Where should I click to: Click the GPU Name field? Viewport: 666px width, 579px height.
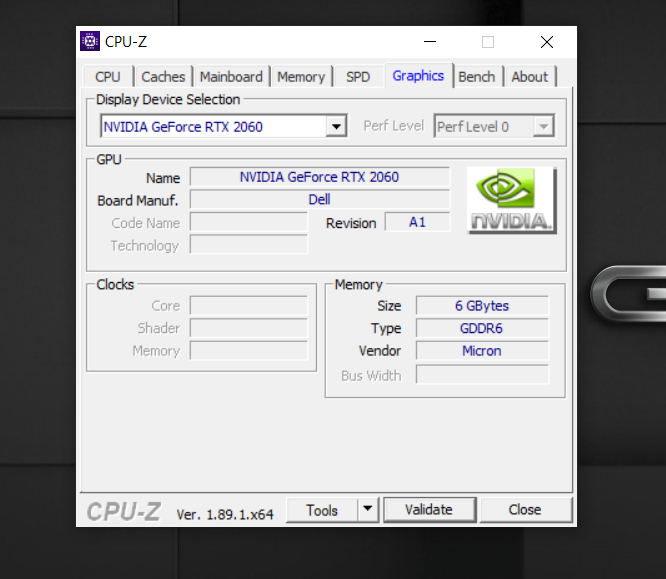[x=319, y=177]
